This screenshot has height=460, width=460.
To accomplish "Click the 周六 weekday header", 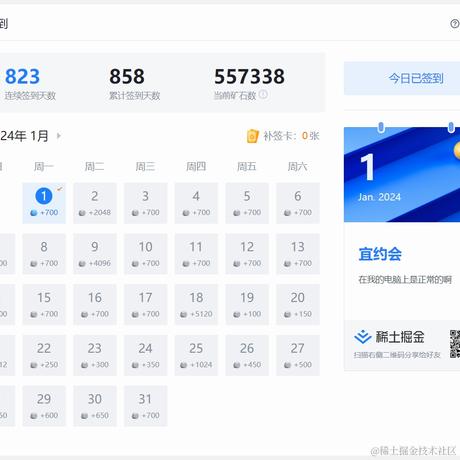I will tap(298, 166).
